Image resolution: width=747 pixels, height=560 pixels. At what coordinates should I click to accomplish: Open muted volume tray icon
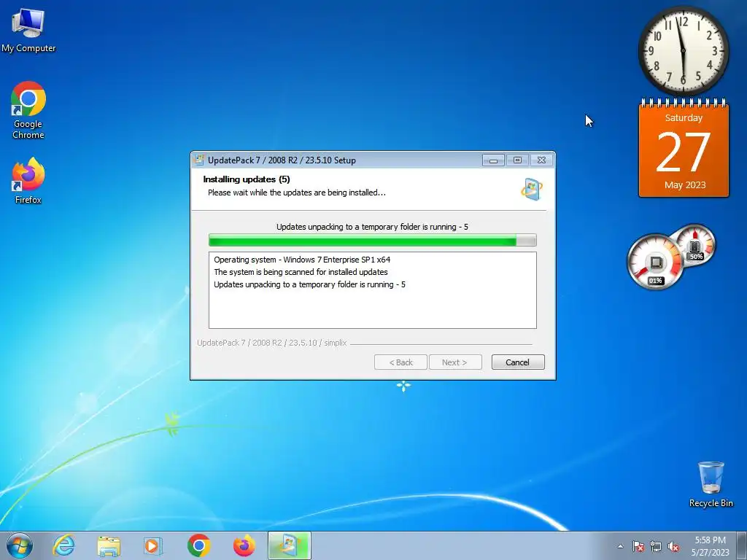(673, 546)
